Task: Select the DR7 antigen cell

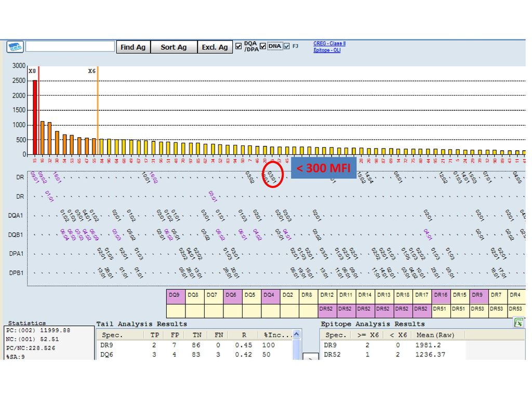Action: coord(498,297)
